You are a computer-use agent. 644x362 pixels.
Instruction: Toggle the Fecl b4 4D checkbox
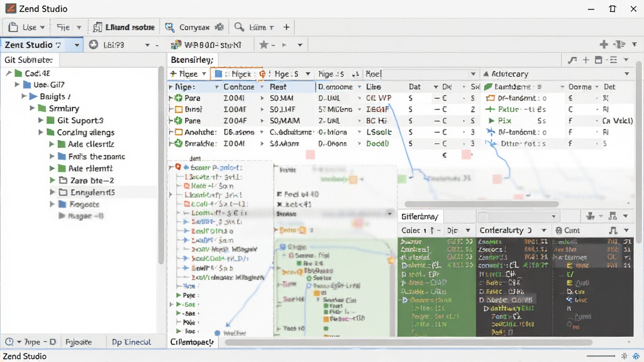(279, 194)
